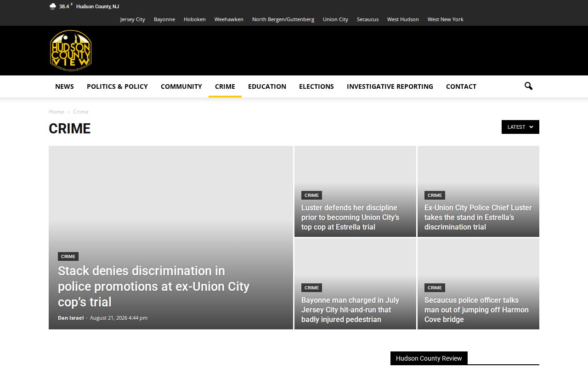Select the Hudson County Review tab
This screenshot has height=368, width=588.
tap(429, 358)
